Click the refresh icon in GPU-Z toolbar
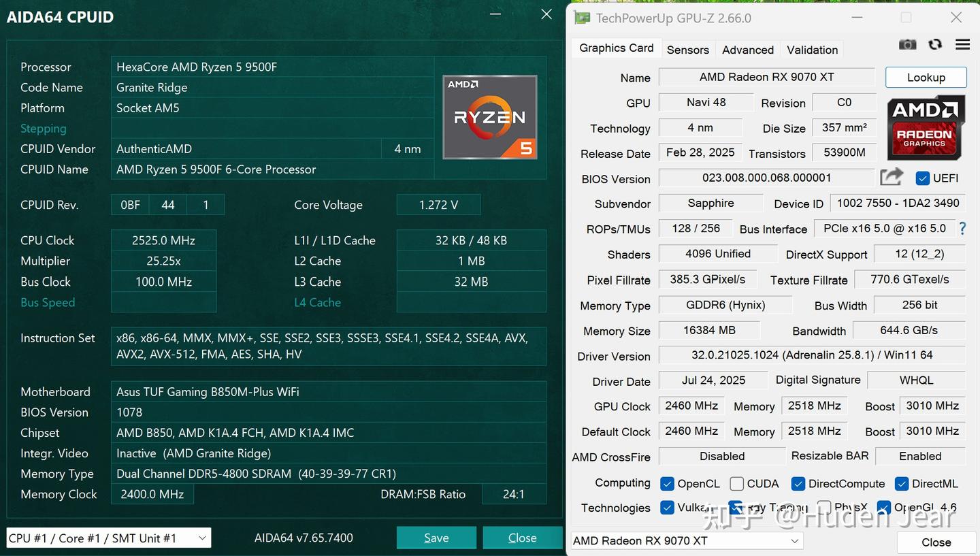 click(x=935, y=44)
